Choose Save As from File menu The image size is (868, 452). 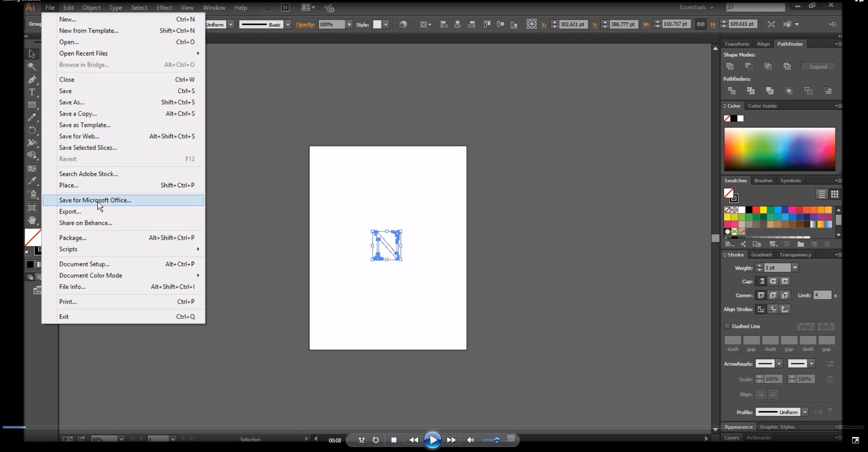pos(123,102)
